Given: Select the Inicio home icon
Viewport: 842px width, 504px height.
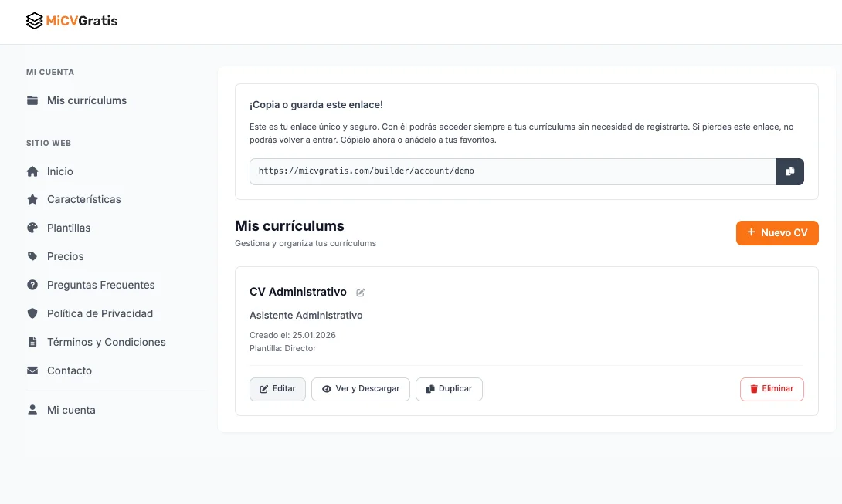Looking at the screenshot, I should [x=32, y=171].
